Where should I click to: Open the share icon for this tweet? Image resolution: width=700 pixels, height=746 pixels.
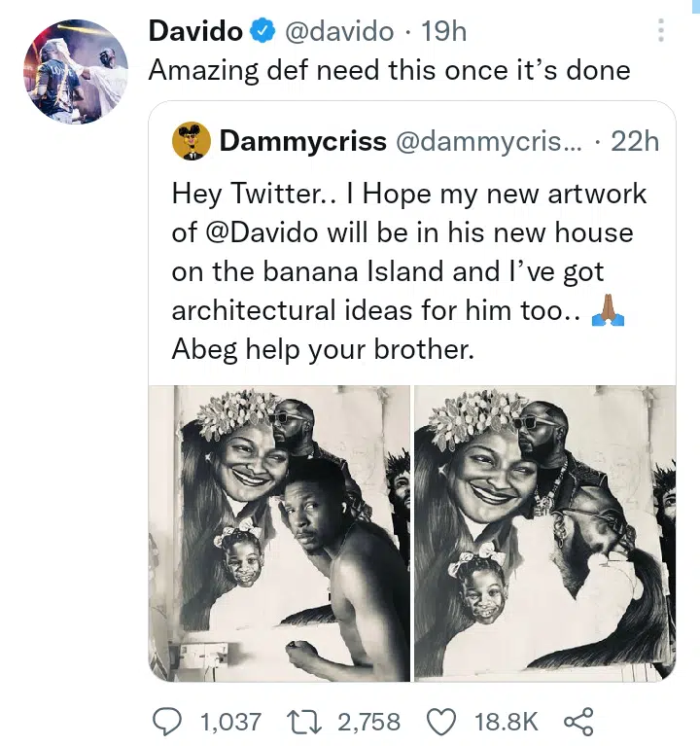pos(578,721)
